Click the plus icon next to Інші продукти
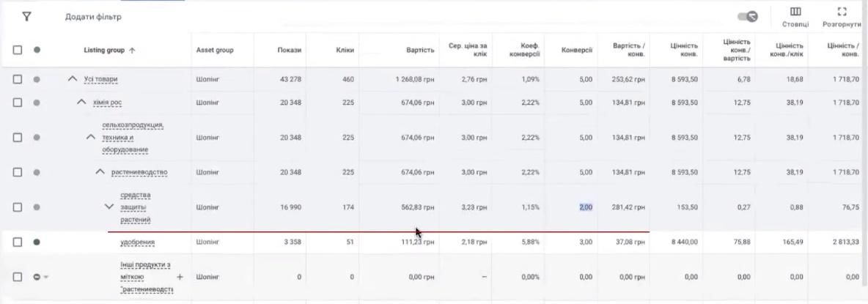 pyautogui.click(x=180, y=277)
